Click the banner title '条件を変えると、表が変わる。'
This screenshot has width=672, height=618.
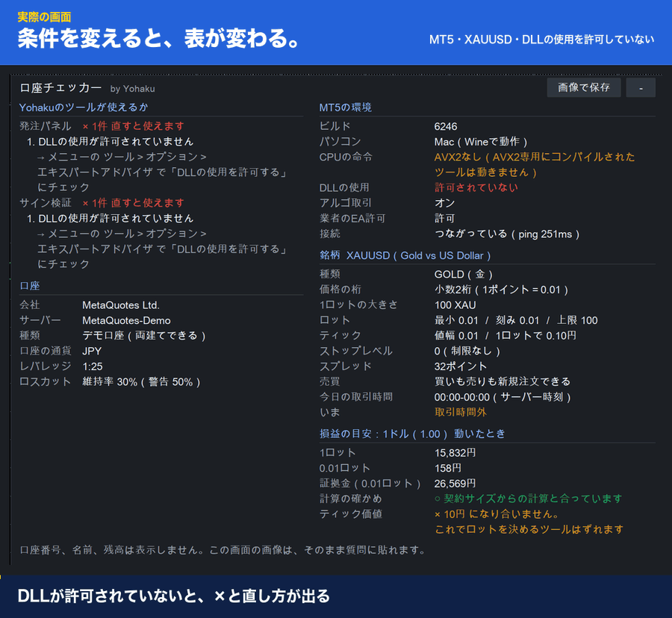point(158,39)
